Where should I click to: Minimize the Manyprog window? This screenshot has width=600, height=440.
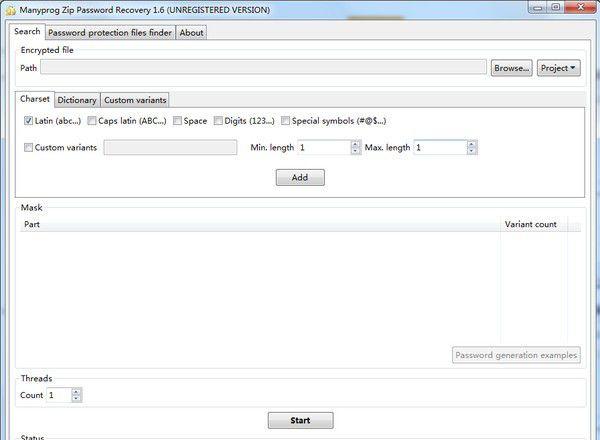point(537,8)
